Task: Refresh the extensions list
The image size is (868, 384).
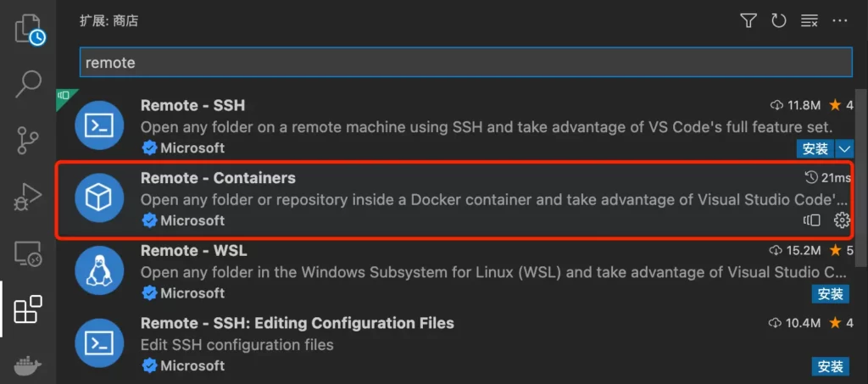Action: (778, 21)
